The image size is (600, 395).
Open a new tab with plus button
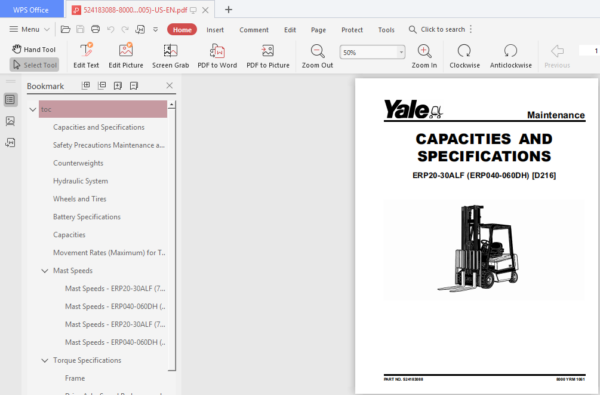click(x=228, y=10)
